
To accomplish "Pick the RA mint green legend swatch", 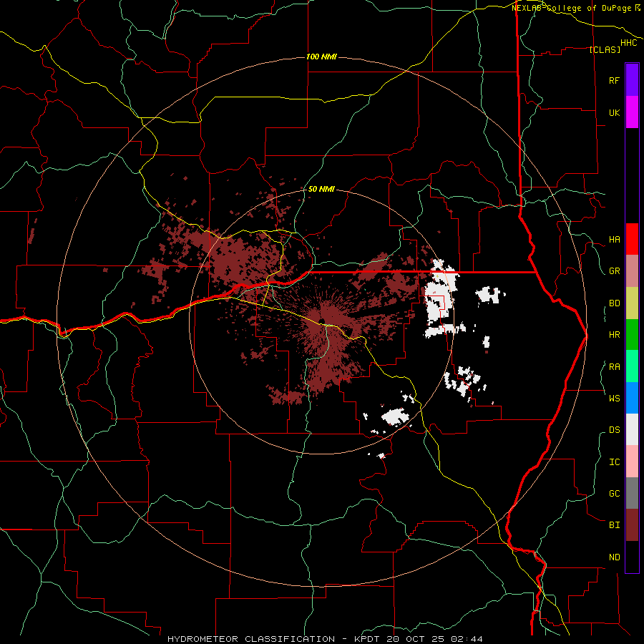I will [x=632, y=366].
